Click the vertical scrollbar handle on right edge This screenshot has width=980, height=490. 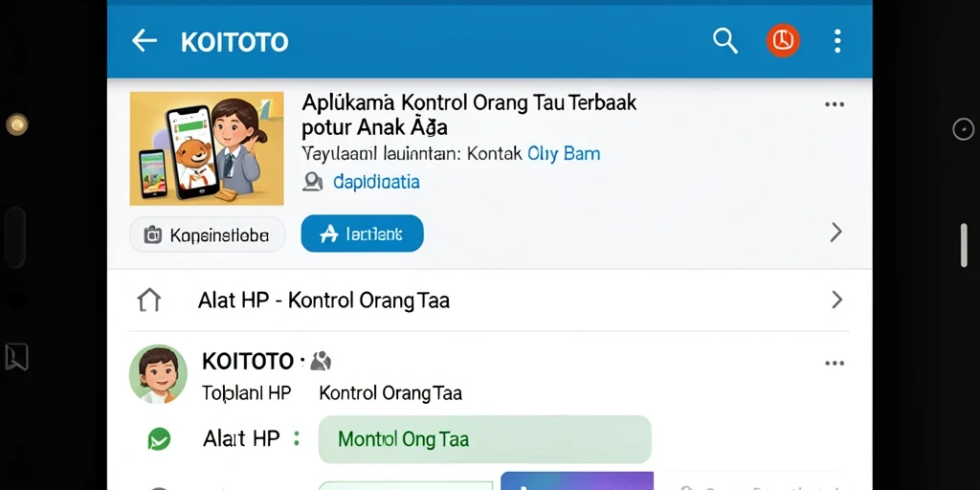coord(964,245)
